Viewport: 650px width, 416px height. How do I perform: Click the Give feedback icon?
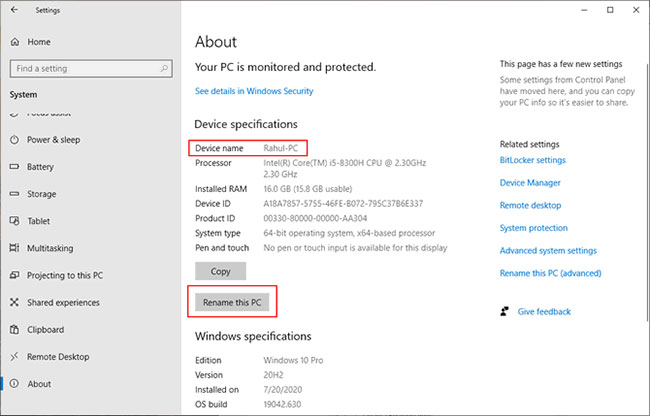coord(505,312)
